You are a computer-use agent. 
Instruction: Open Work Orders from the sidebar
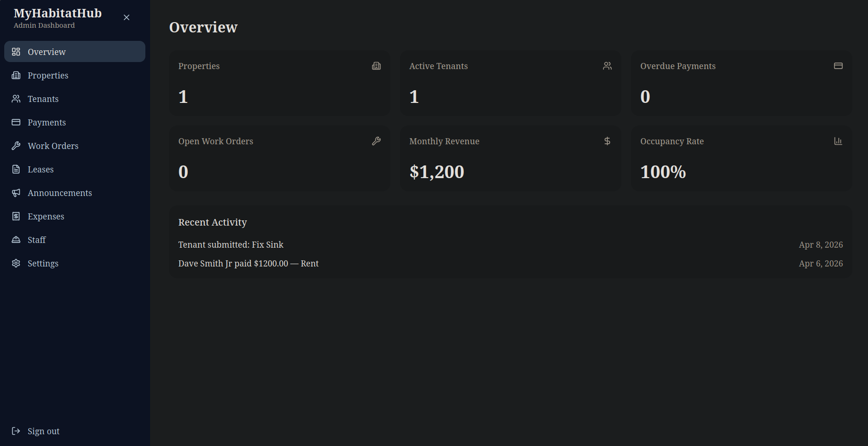(x=53, y=146)
